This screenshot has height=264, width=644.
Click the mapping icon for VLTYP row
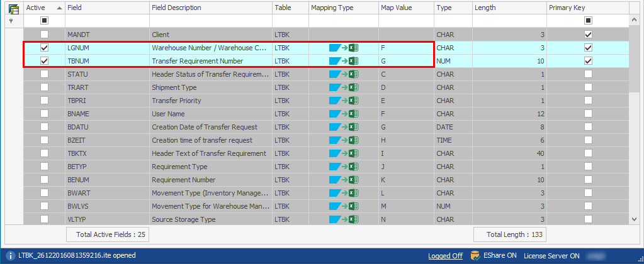pyautogui.click(x=343, y=219)
